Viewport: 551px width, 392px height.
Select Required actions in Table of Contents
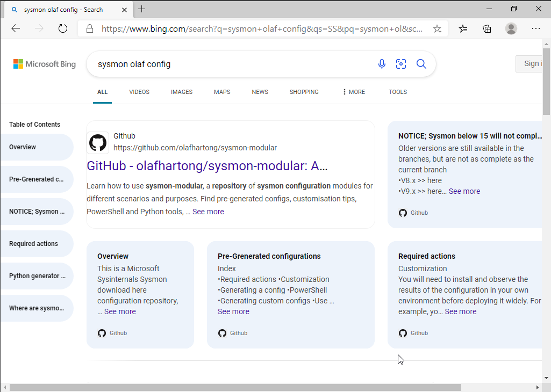37,244
